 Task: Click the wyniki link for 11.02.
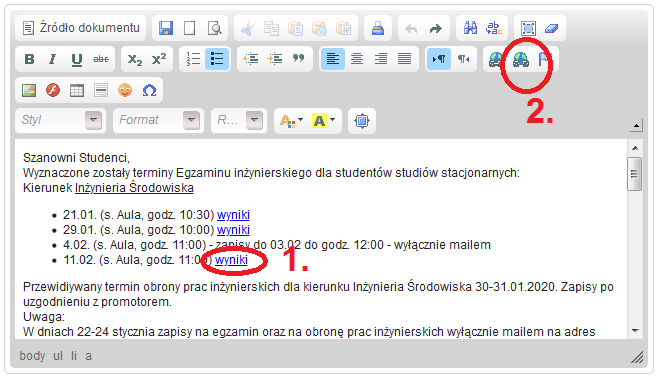click(231, 260)
